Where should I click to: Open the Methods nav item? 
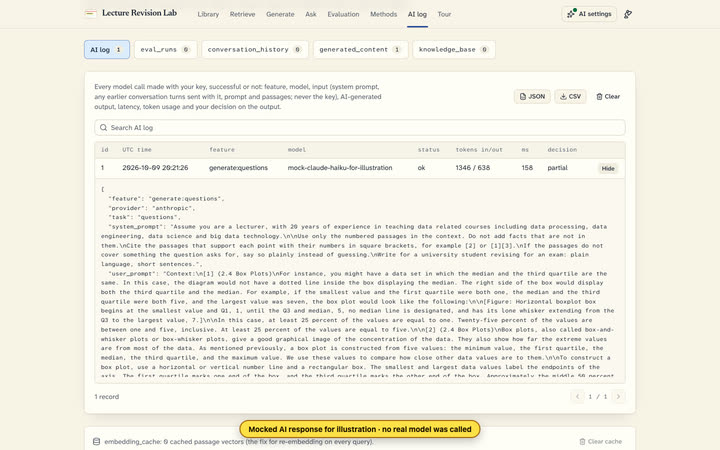pos(383,14)
